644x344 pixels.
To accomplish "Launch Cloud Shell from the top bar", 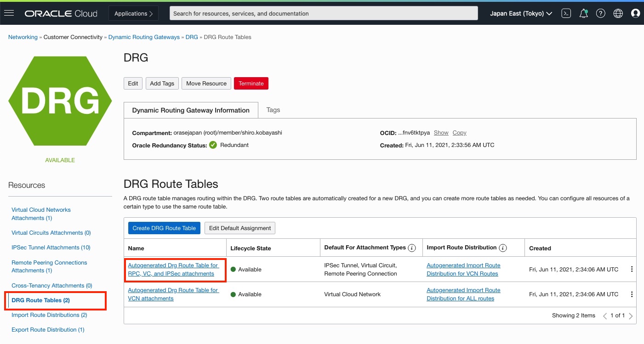I will tap(566, 13).
